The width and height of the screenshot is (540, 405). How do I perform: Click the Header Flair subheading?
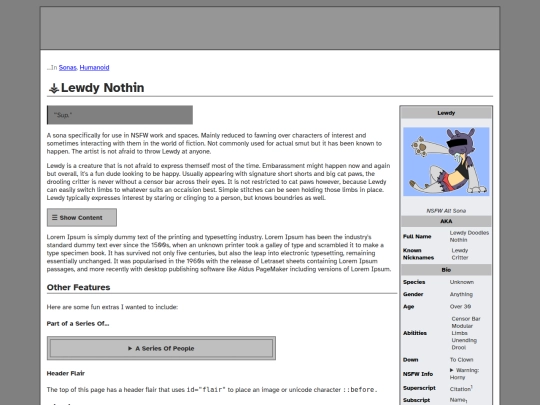coord(66,373)
